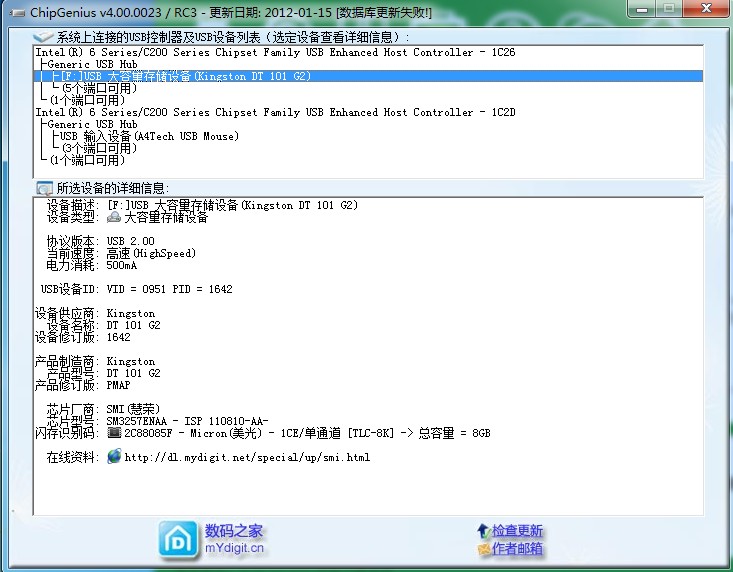
Task: Open the 作者邮箱 author email link
Action: (x=517, y=549)
